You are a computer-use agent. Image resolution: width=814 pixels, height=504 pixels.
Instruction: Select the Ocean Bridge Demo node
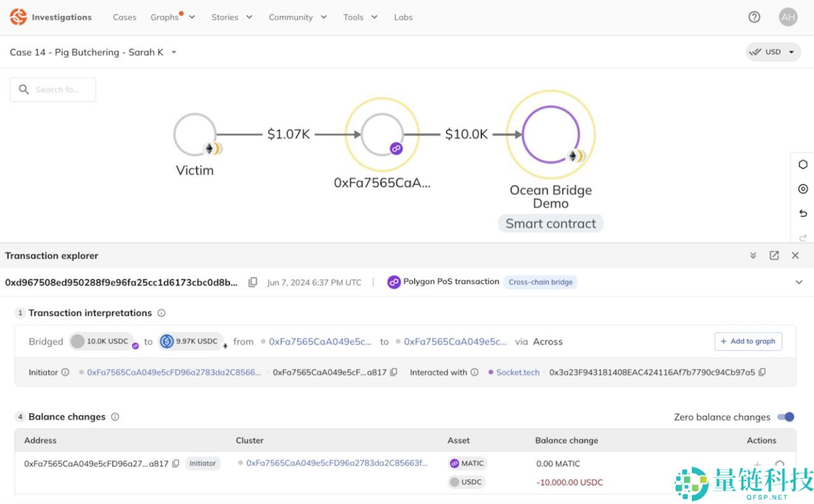point(551,135)
